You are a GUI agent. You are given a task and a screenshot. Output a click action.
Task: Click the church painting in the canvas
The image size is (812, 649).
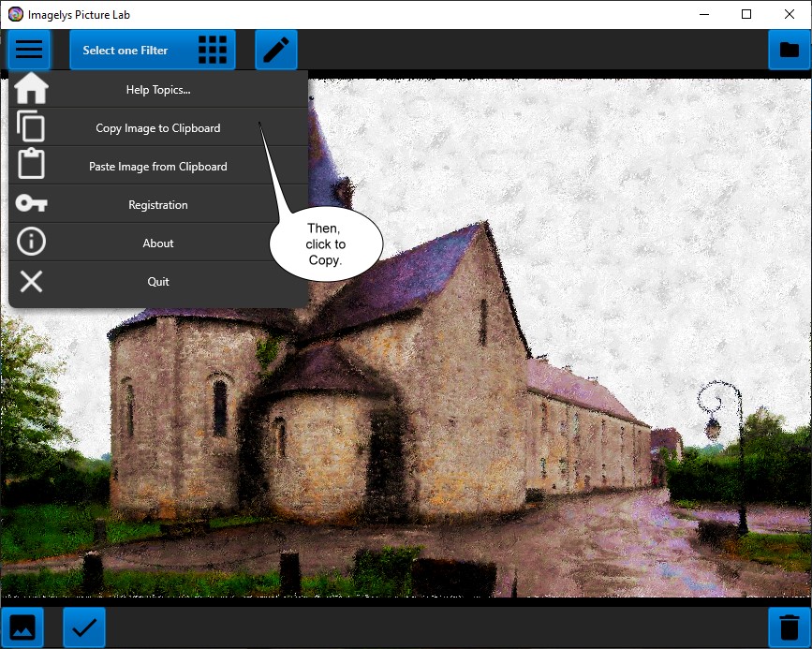coord(406,338)
